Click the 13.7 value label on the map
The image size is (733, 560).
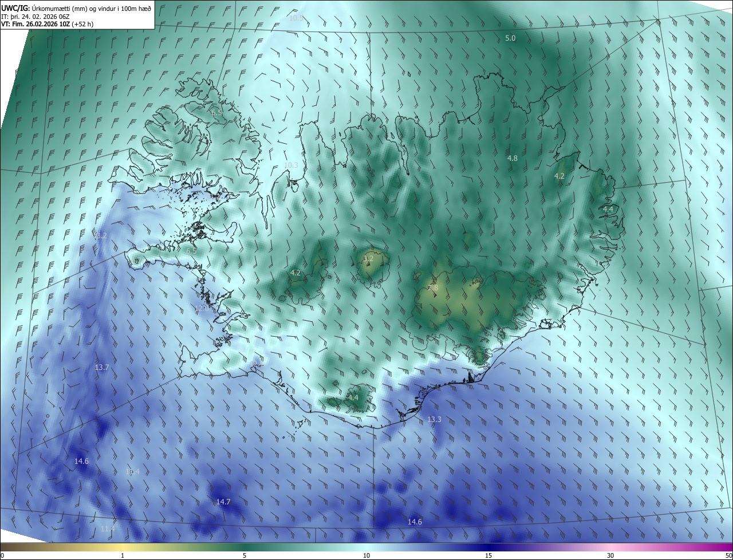pyautogui.click(x=101, y=367)
